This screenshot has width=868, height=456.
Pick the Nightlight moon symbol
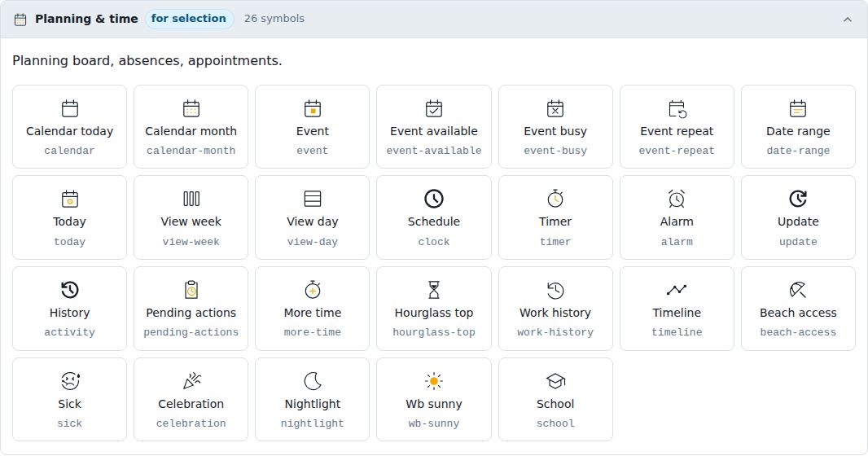pos(312,400)
